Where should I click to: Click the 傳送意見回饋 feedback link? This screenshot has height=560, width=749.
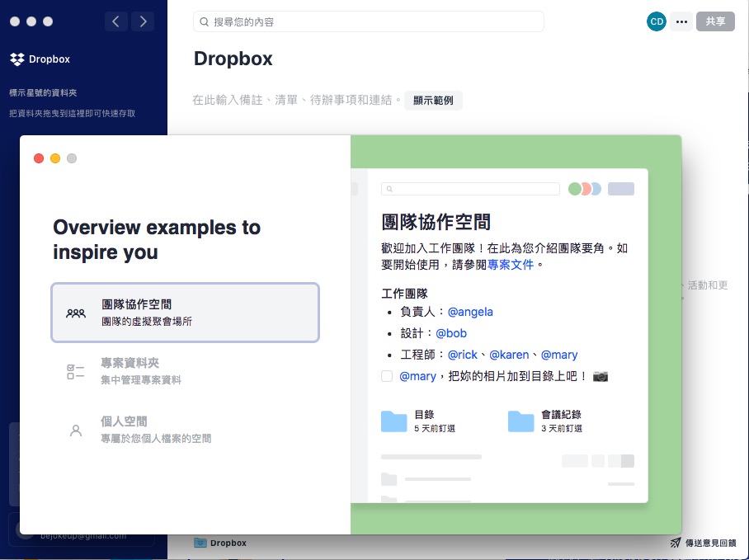711,543
